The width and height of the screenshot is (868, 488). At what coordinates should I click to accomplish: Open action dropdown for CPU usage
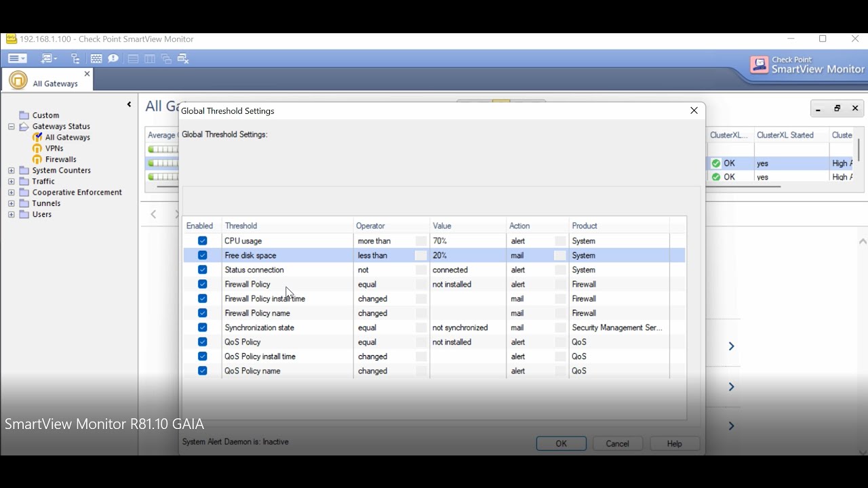560,241
